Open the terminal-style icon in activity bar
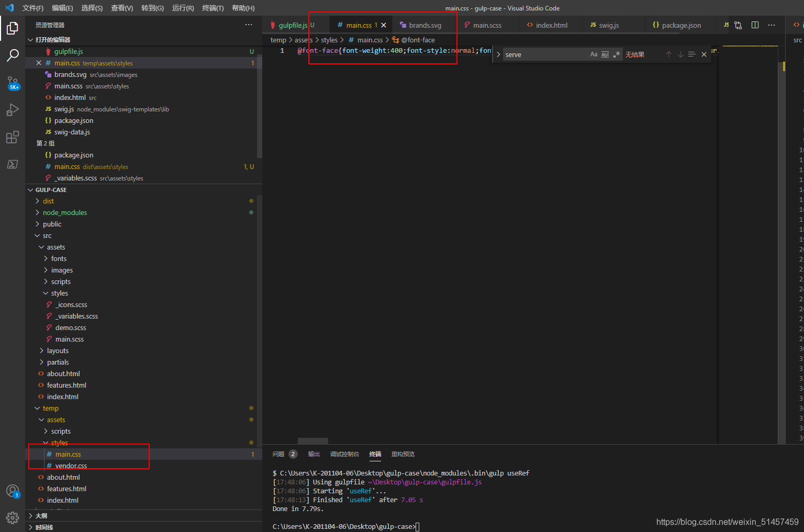This screenshot has height=532, width=804. click(13, 164)
